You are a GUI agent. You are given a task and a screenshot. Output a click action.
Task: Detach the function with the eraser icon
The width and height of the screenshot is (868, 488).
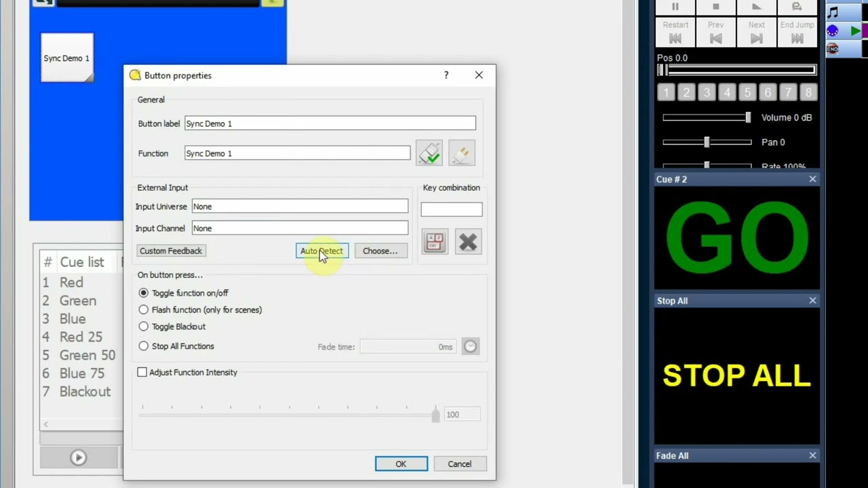462,153
